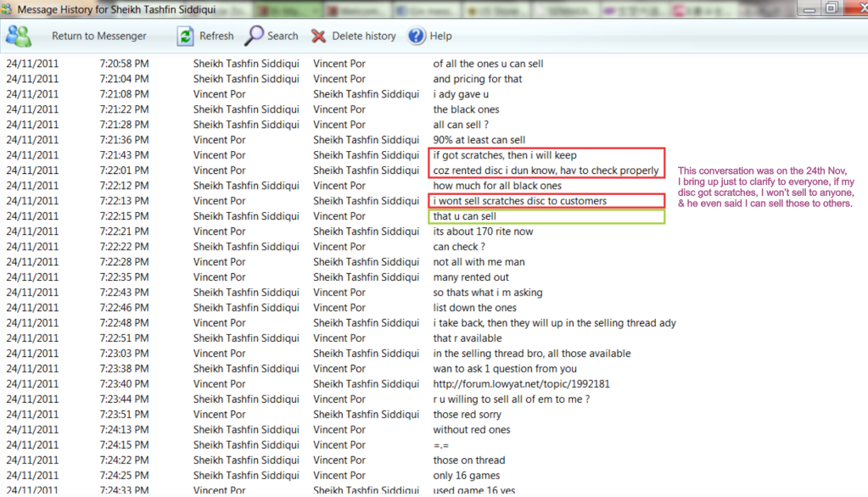Open the Help text item
The height and width of the screenshot is (497, 868).
pyautogui.click(x=440, y=36)
